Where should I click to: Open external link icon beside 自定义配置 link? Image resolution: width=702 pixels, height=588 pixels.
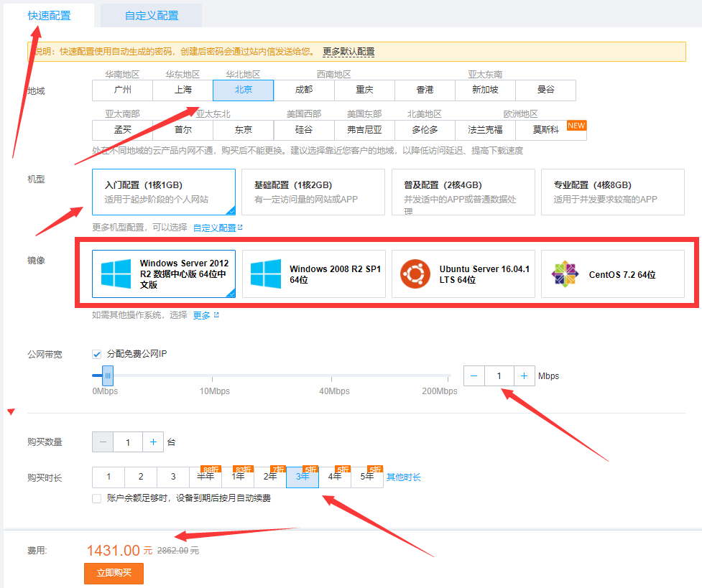(241, 228)
